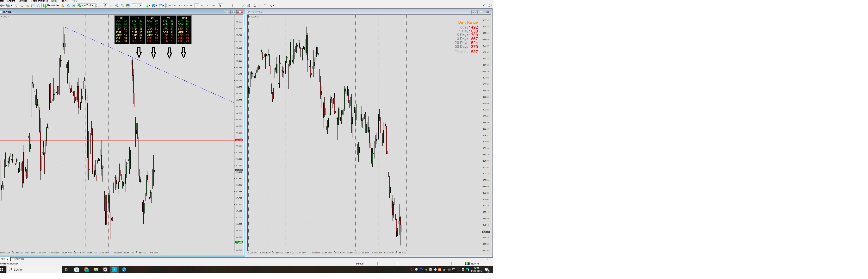This screenshot has height=279, width=868.
Task: Open the MetaEditor yellow book icon
Action: [x=63, y=6]
